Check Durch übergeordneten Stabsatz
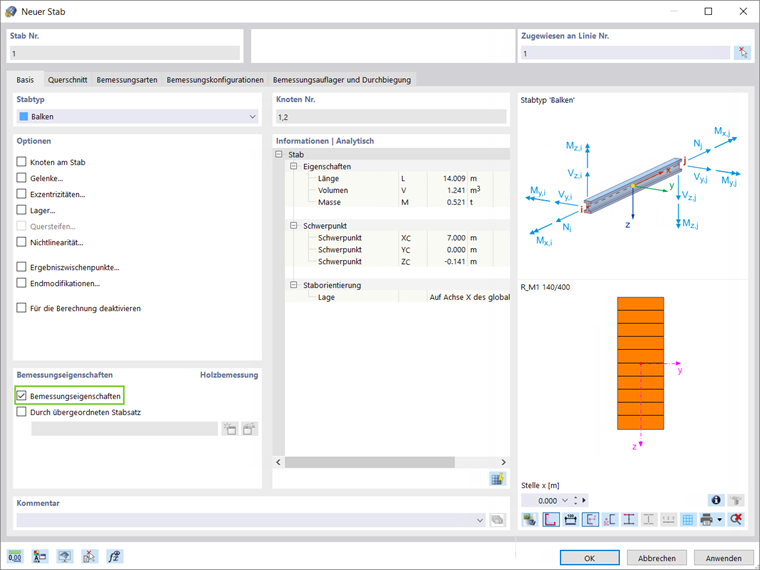Screen dimensions: 760x570 (x=21, y=412)
